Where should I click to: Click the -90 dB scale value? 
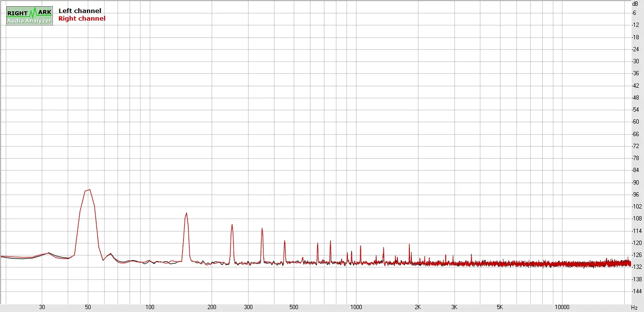tap(635, 182)
